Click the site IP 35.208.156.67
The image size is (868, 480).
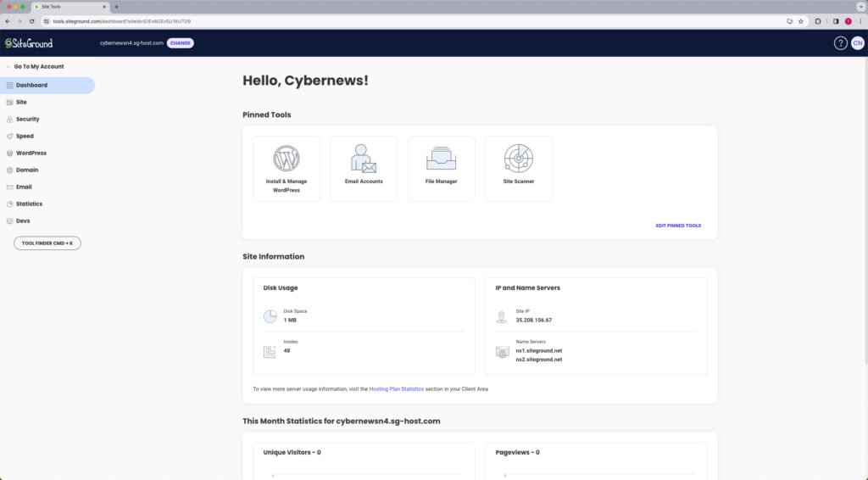(x=534, y=320)
